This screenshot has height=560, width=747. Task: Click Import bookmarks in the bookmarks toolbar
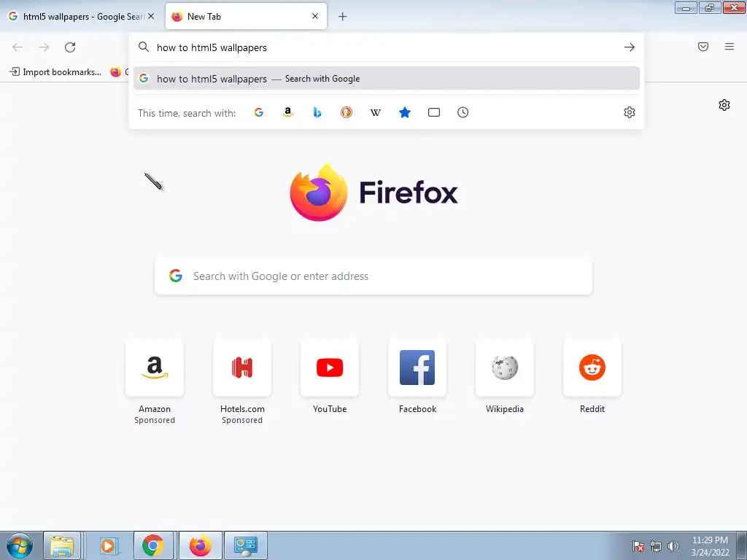[55, 72]
